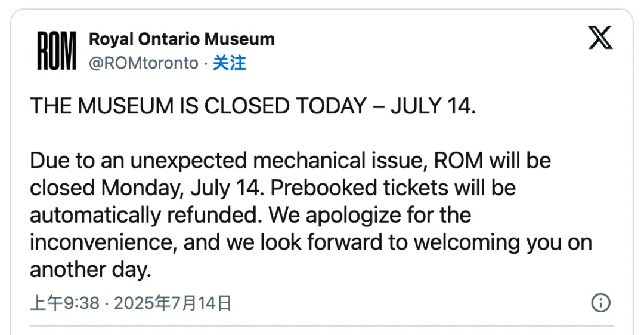Click the words "Prebooked tickets"
The image size is (644, 335).
click(x=357, y=188)
